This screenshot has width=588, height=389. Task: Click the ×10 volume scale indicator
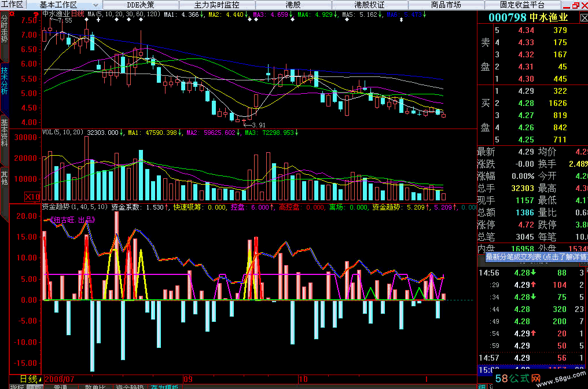32,197
